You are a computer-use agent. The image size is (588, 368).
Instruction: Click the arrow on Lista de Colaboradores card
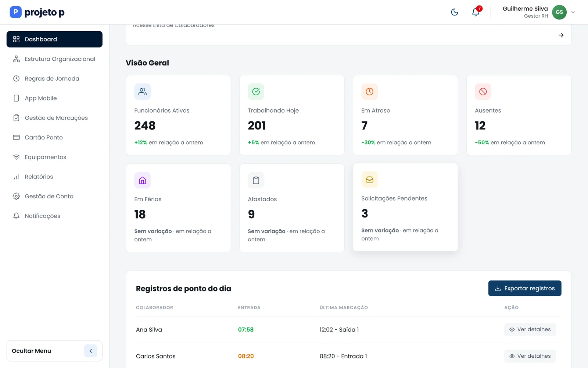point(561,35)
